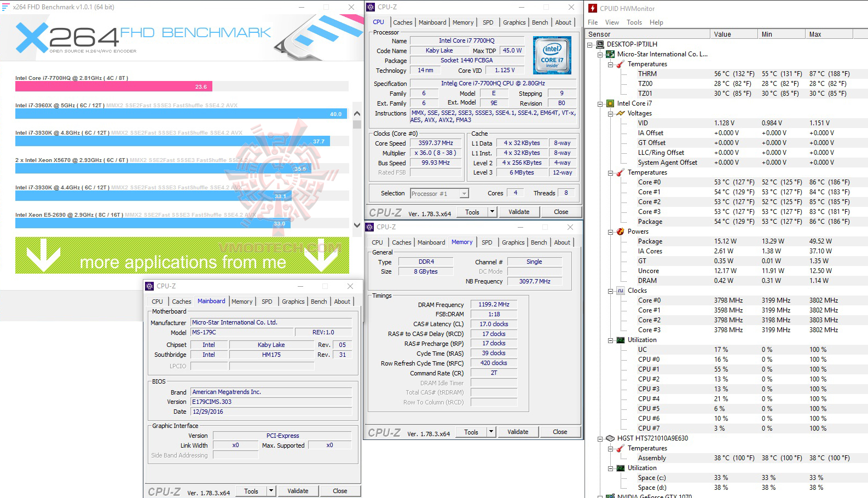Collapse the Intel Core i7 node in HWMonitor
Image resolution: width=868 pixels, height=498 pixels.
600,103
